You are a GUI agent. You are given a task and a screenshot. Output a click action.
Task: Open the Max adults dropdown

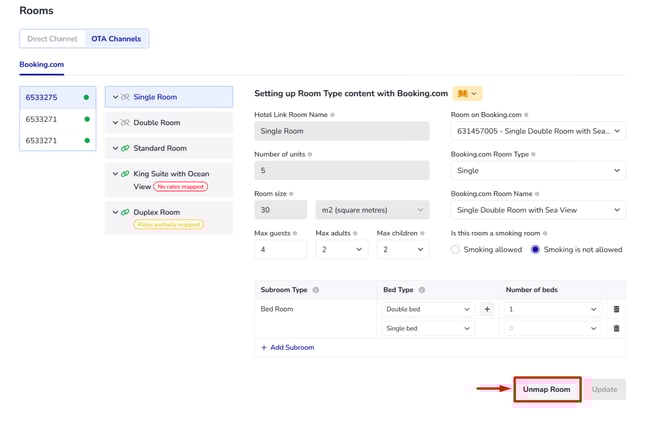pos(341,249)
